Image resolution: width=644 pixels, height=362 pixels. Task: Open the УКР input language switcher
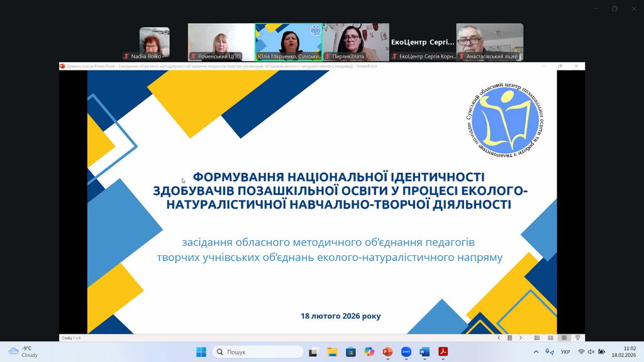pos(565,352)
